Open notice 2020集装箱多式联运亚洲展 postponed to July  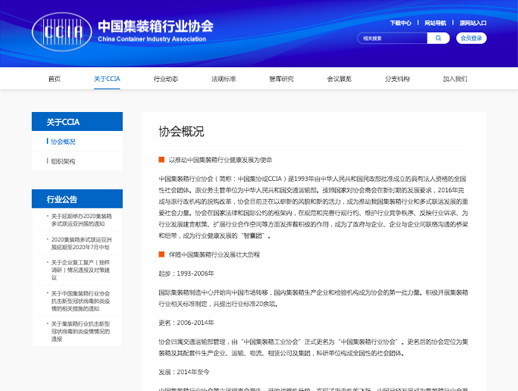tap(81, 243)
